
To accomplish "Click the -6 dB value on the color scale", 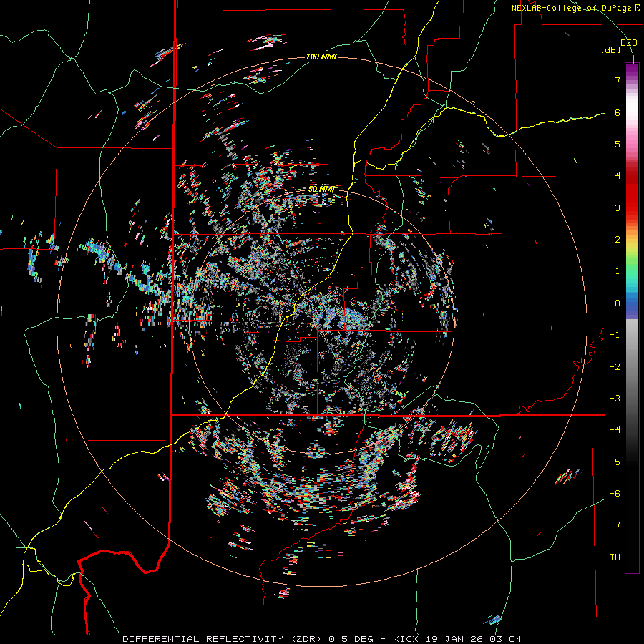I will pos(615,494).
